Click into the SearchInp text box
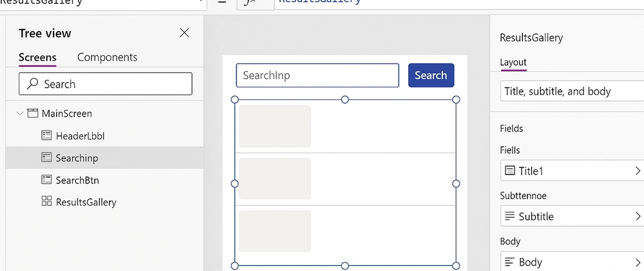Viewport: 644px width, 271px height. click(317, 75)
